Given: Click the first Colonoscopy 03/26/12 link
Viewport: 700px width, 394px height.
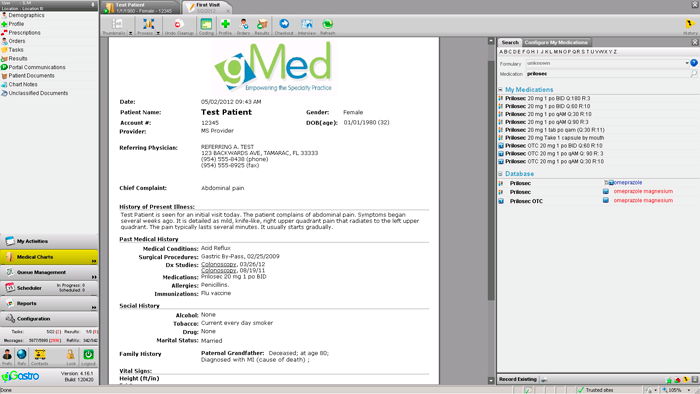Looking at the screenshot, I should pos(219,265).
